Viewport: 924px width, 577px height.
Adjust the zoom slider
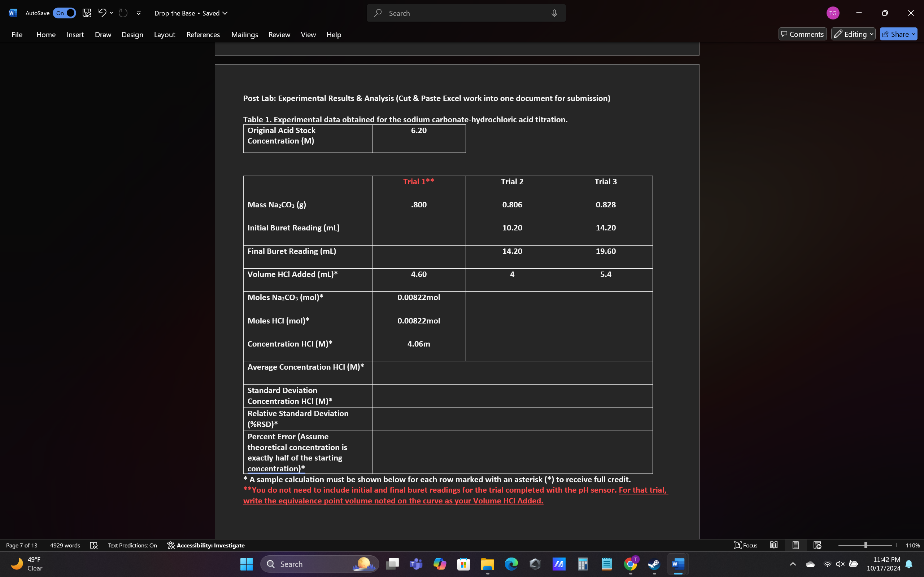coord(864,545)
